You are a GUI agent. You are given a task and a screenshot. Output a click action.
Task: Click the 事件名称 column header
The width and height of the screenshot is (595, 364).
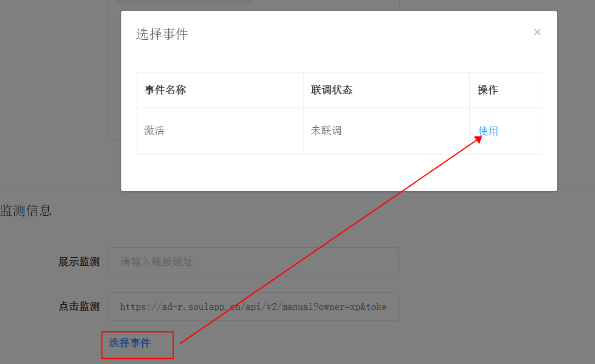pyautogui.click(x=220, y=90)
